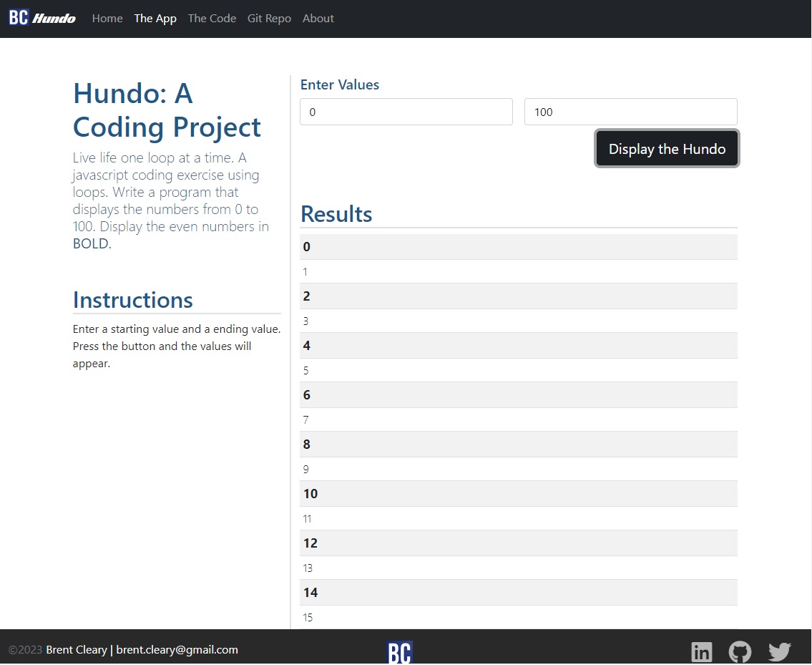812x665 pixels.
Task: Go to the Home nav link
Action: point(107,19)
